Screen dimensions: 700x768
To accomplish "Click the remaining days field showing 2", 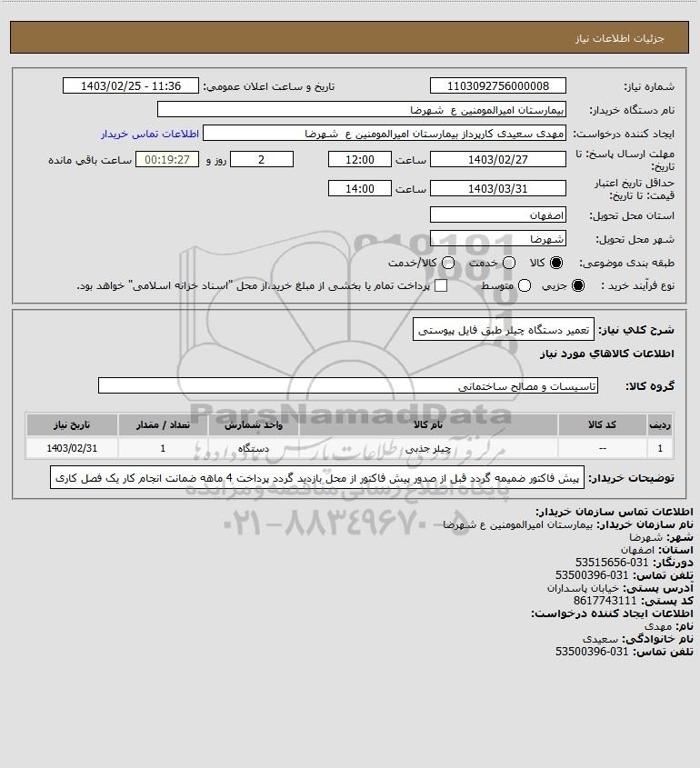I will point(262,160).
